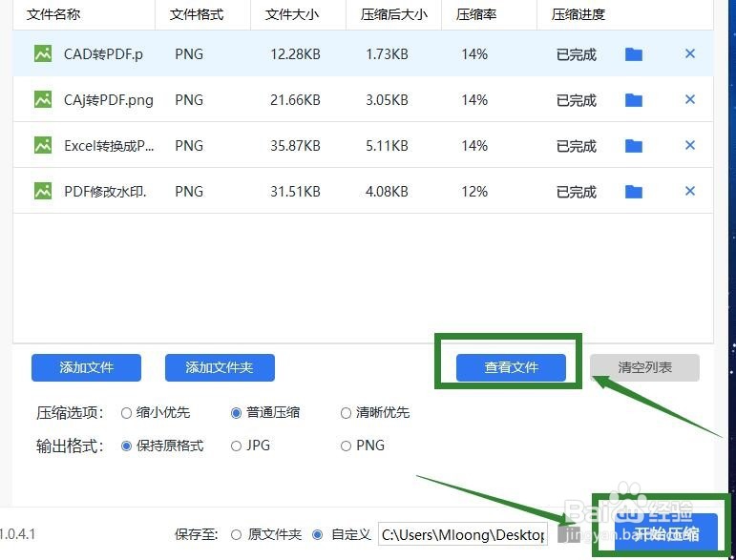Screen dimensions: 736x560
Task: Click the 添加文件 button
Action: (x=86, y=367)
